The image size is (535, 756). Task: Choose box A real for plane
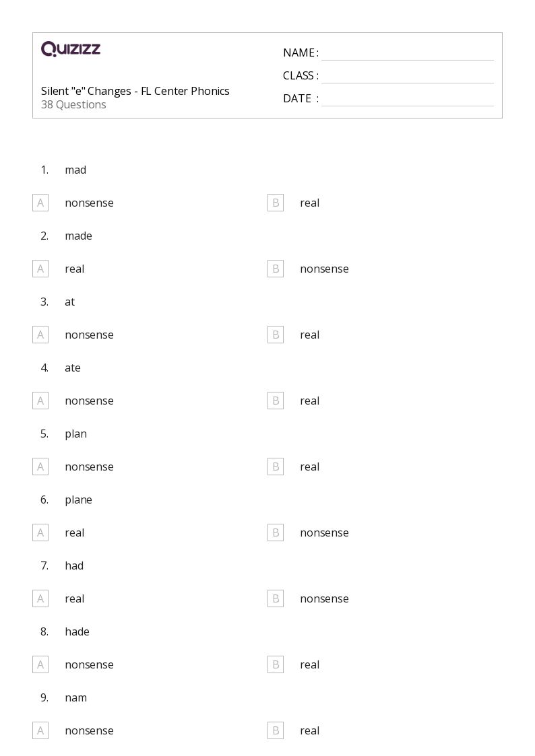[40, 532]
